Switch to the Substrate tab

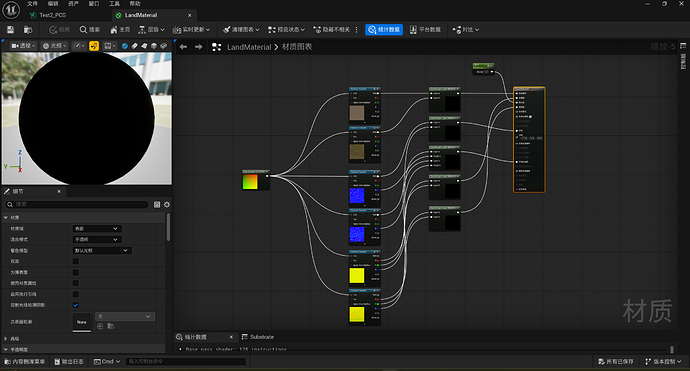(258, 337)
